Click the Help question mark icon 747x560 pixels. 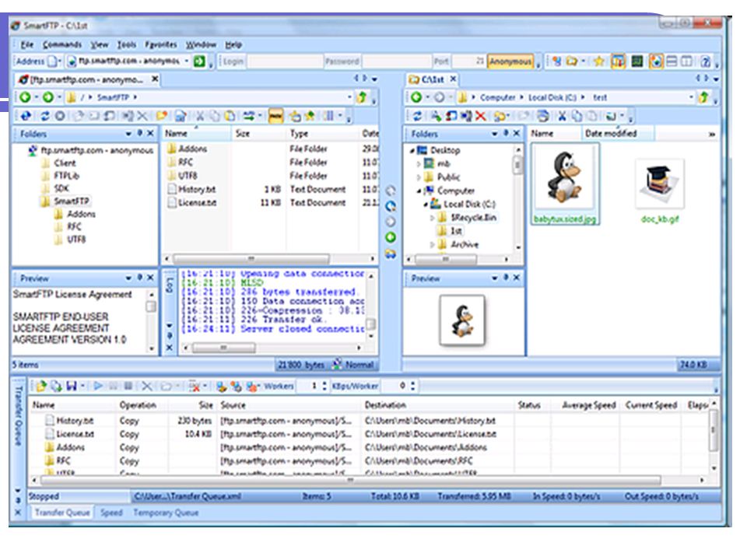[x=706, y=61]
